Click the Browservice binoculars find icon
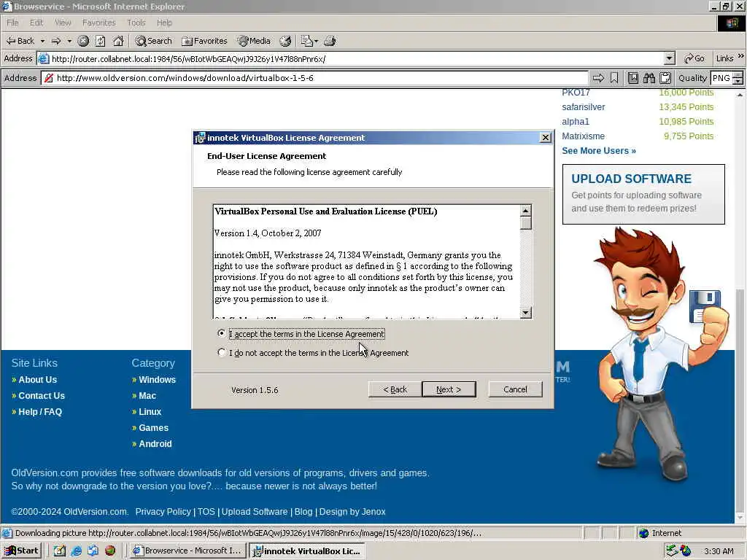This screenshot has width=747, height=560. [649, 78]
